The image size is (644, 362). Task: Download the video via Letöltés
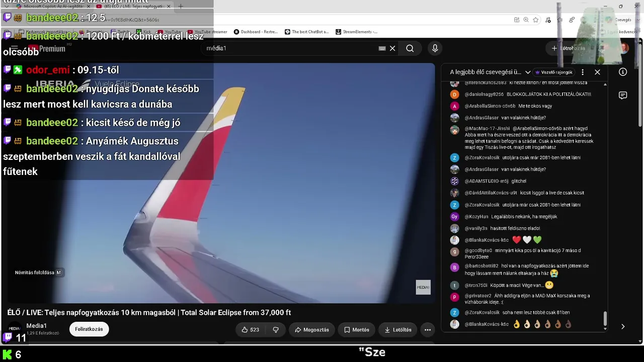[398, 330]
